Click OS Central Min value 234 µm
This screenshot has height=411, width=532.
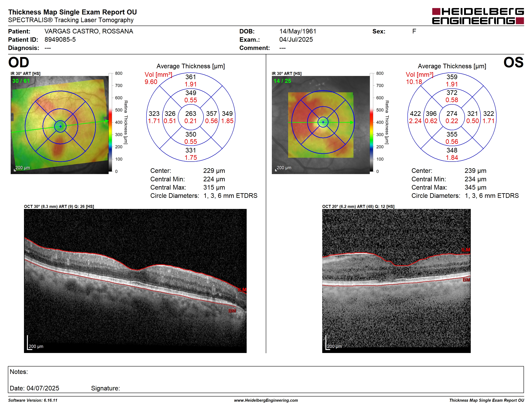[475, 179]
